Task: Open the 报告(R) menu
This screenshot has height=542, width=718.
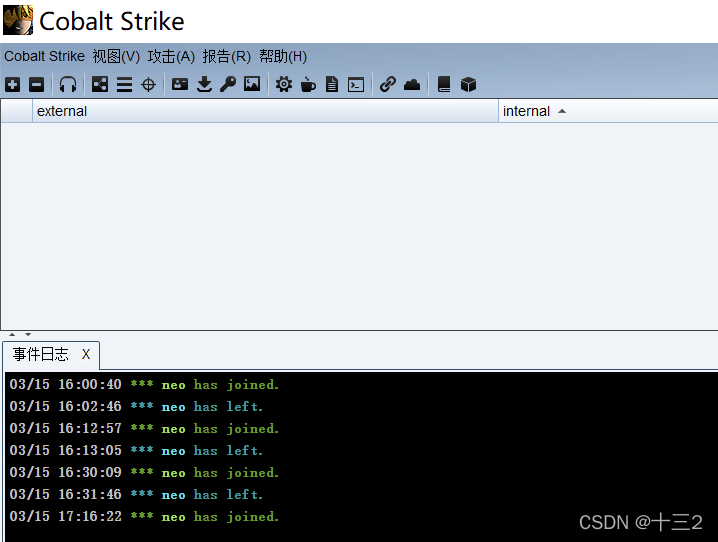Action: (227, 56)
